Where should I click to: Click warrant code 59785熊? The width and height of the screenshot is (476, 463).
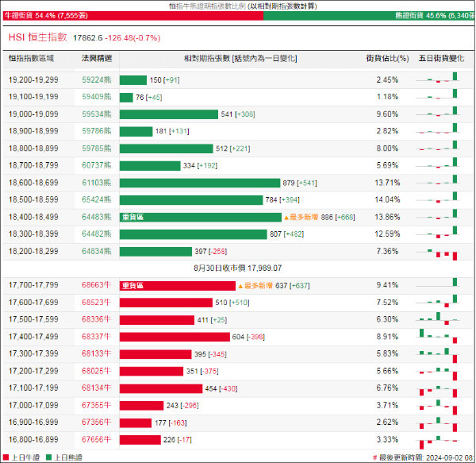[97, 149]
